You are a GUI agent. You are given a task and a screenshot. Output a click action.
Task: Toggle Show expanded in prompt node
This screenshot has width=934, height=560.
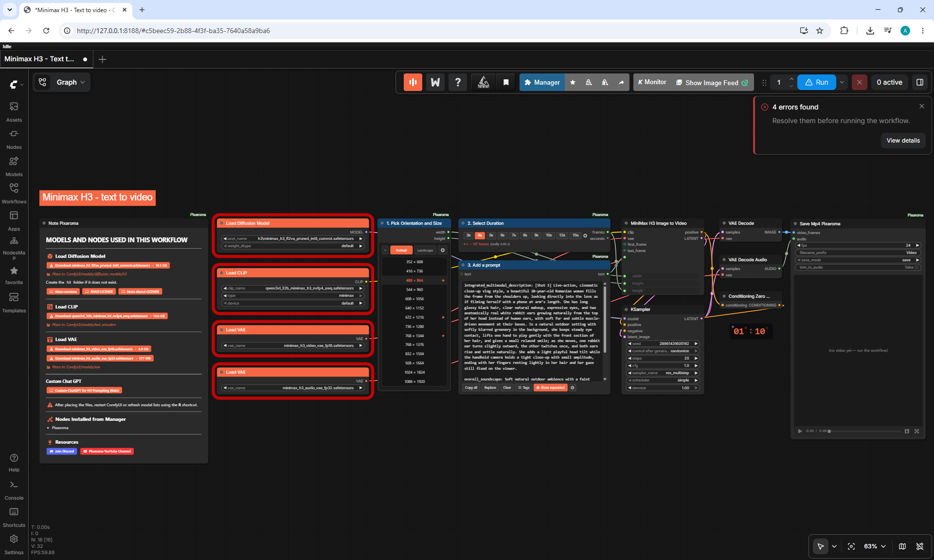click(551, 388)
